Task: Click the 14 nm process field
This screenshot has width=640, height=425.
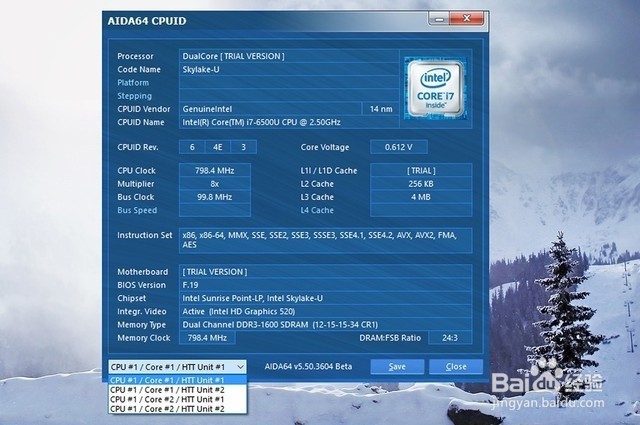Action: pos(380,109)
